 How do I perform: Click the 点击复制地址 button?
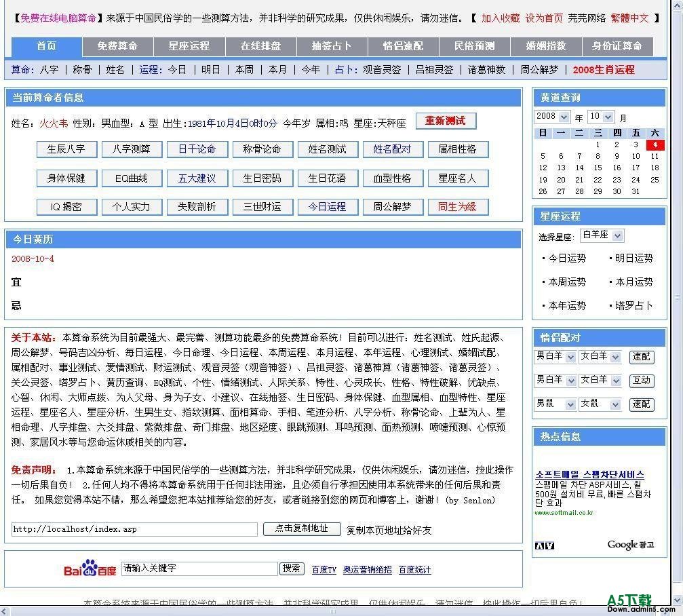coord(302,528)
